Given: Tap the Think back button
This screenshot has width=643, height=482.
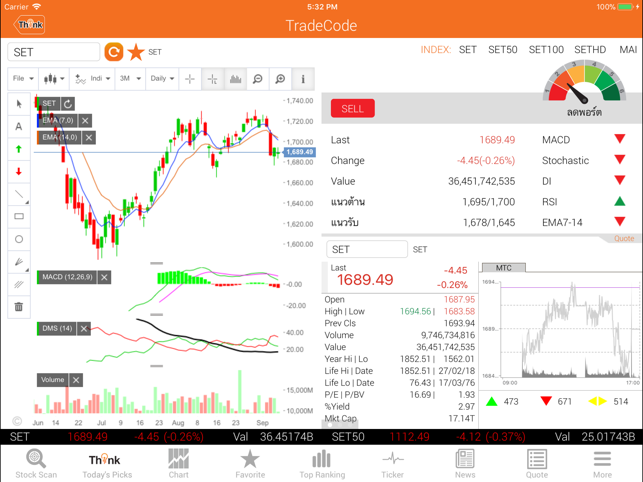Looking at the screenshot, I should (29, 25).
